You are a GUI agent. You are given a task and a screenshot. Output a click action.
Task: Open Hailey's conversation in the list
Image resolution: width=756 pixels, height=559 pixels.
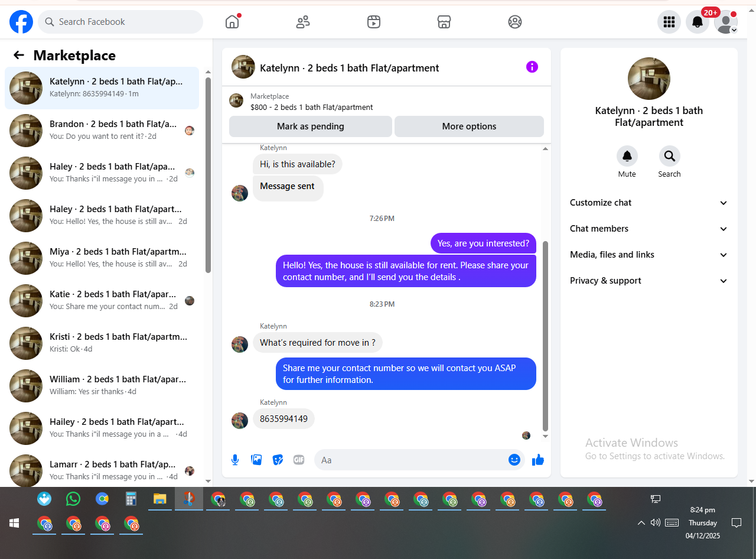pyautogui.click(x=102, y=428)
